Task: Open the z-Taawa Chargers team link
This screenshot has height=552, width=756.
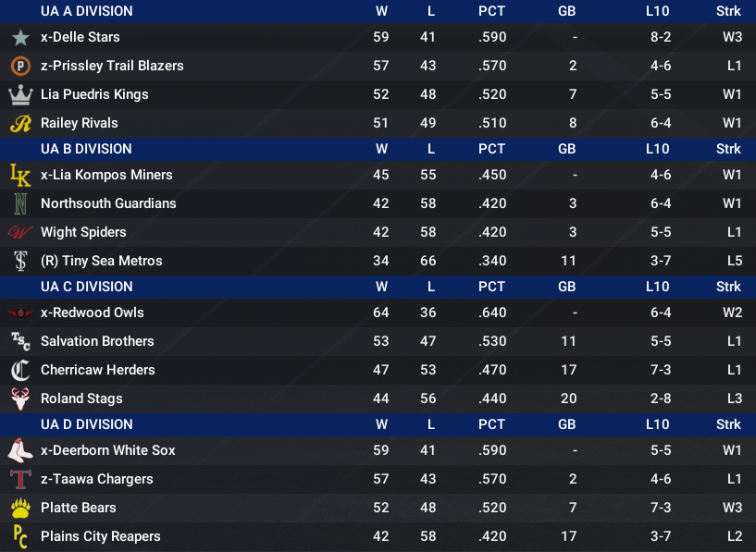Action: click(x=97, y=479)
